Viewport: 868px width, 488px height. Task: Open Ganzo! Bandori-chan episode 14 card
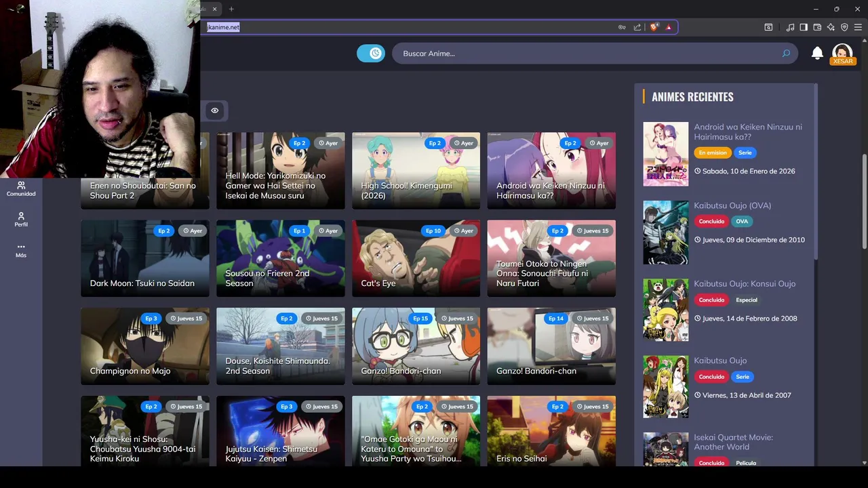[551, 346]
